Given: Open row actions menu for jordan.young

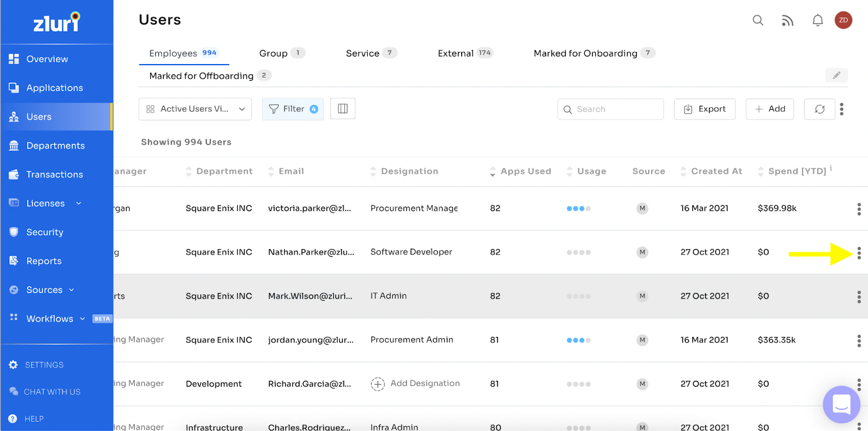Looking at the screenshot, I should point(859,341).
